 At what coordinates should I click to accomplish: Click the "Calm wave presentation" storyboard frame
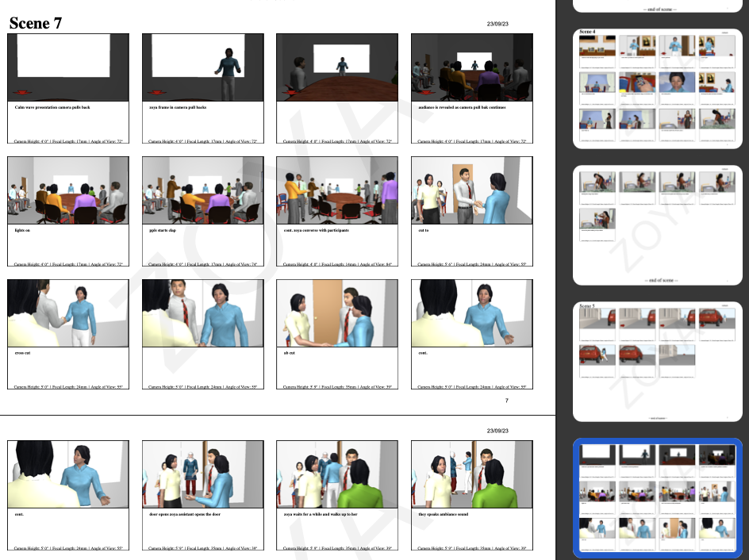[67, 67]
